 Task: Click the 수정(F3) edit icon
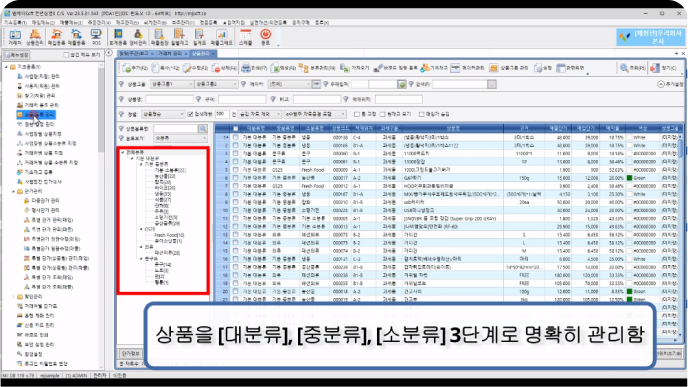195,68
